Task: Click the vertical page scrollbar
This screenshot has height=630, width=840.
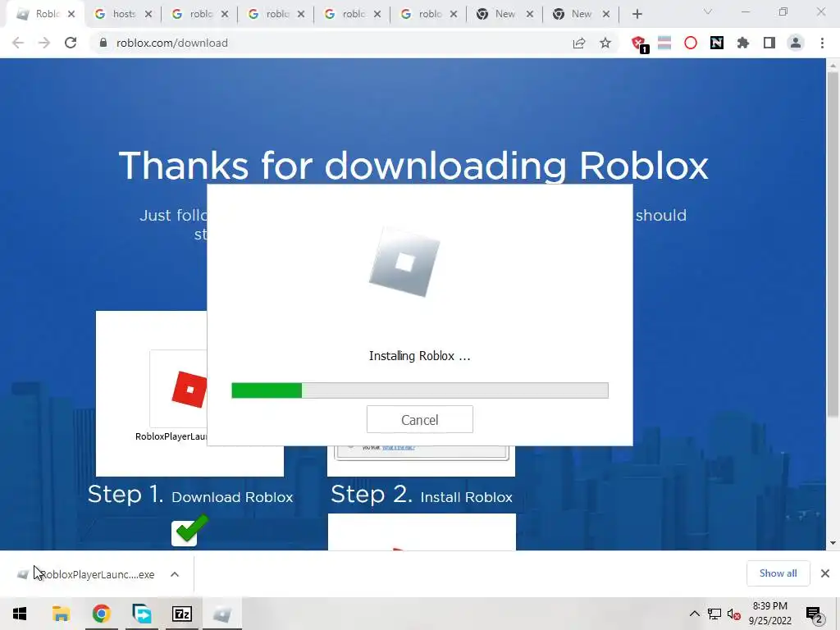Action: pos(833,244)
